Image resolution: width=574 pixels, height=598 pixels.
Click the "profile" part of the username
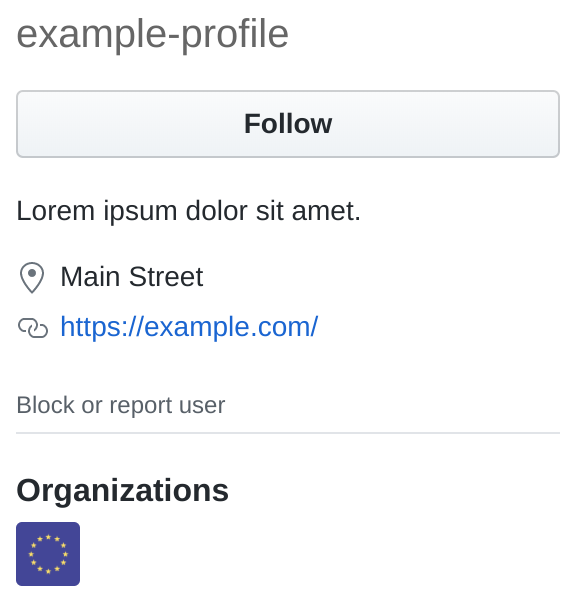(235, 35)
